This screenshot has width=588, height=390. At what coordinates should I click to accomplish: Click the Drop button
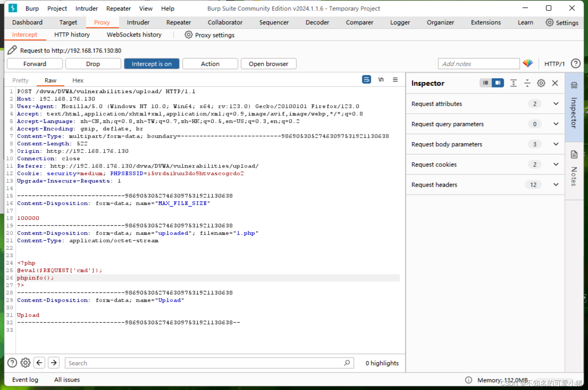93,64
